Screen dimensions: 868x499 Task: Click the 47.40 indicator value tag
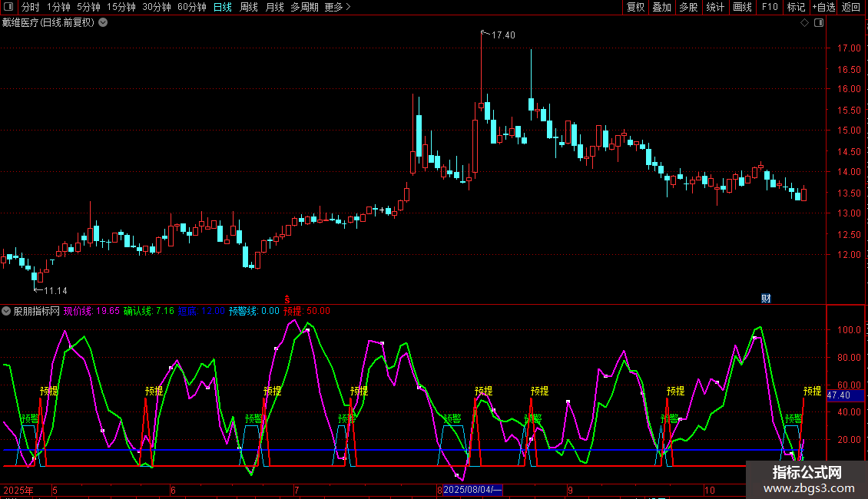pyautogui.click(x=845, y=395)
